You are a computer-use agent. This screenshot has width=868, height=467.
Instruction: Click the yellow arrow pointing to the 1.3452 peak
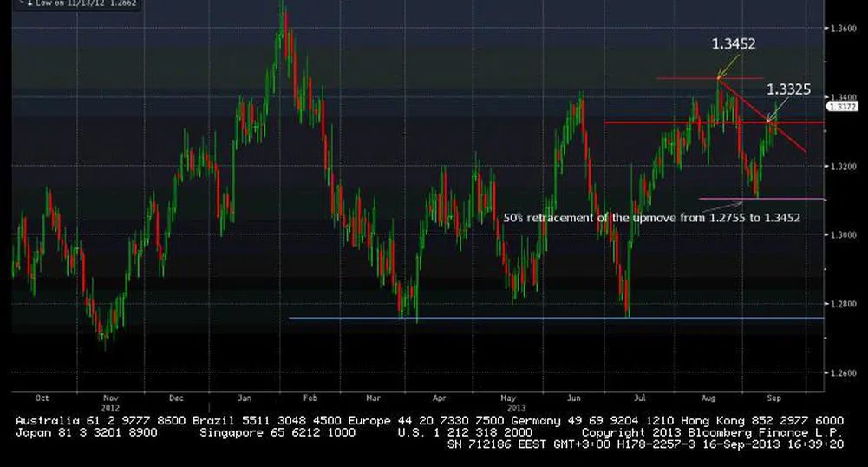pyautogui.click(x=727, y=66)
